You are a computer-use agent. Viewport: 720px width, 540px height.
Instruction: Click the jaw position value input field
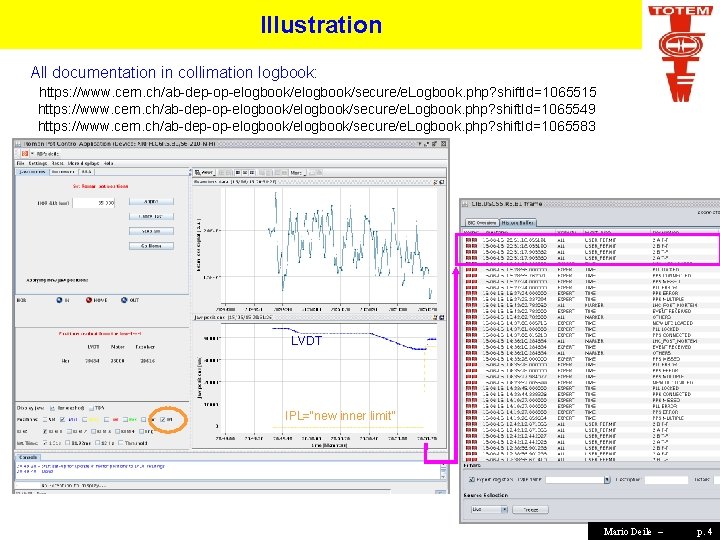point(94,202)
